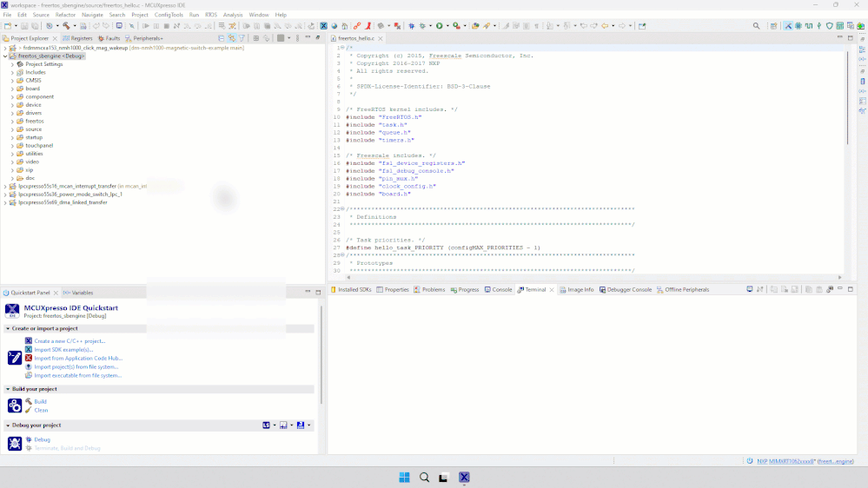Open the Pins config tool perspective icon
Image resolution: width=868 pixels, height=488 pixels.
tap(819, 26)
